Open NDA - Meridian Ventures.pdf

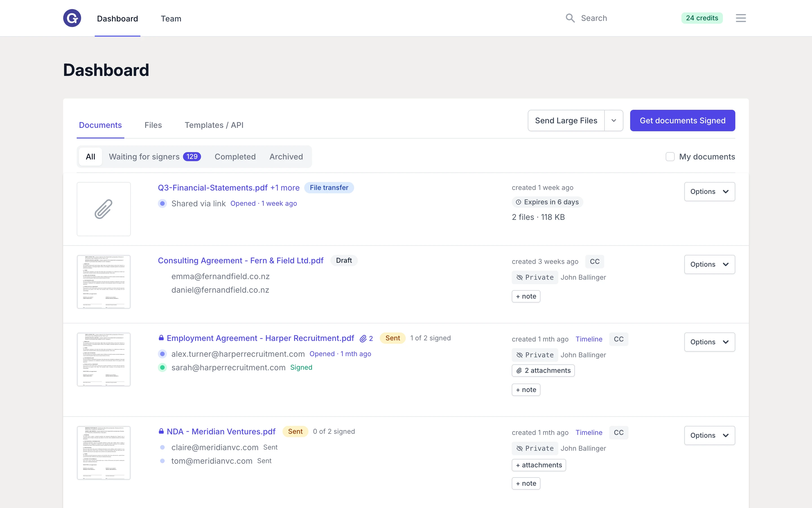(221, 432)
